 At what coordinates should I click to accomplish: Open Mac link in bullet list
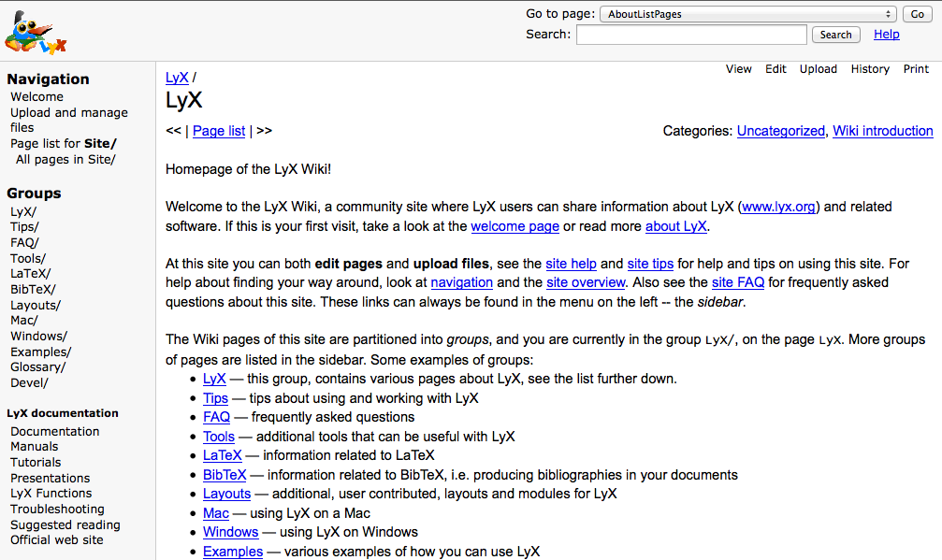pos(216,513)
